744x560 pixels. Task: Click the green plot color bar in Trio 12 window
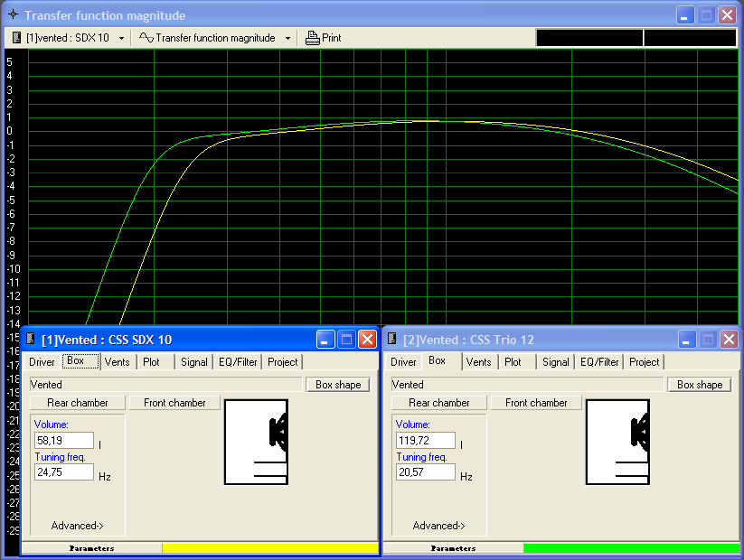click(x=632, y=548)
